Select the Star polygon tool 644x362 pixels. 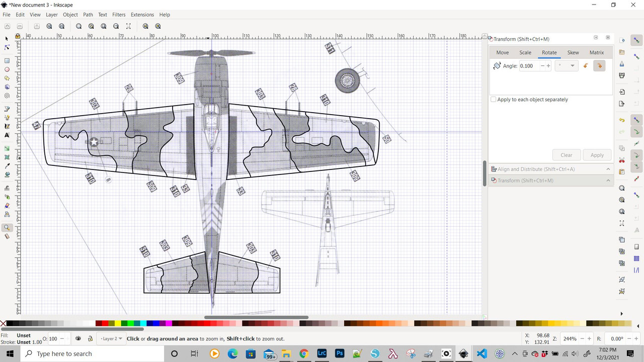tap(7, 78)
